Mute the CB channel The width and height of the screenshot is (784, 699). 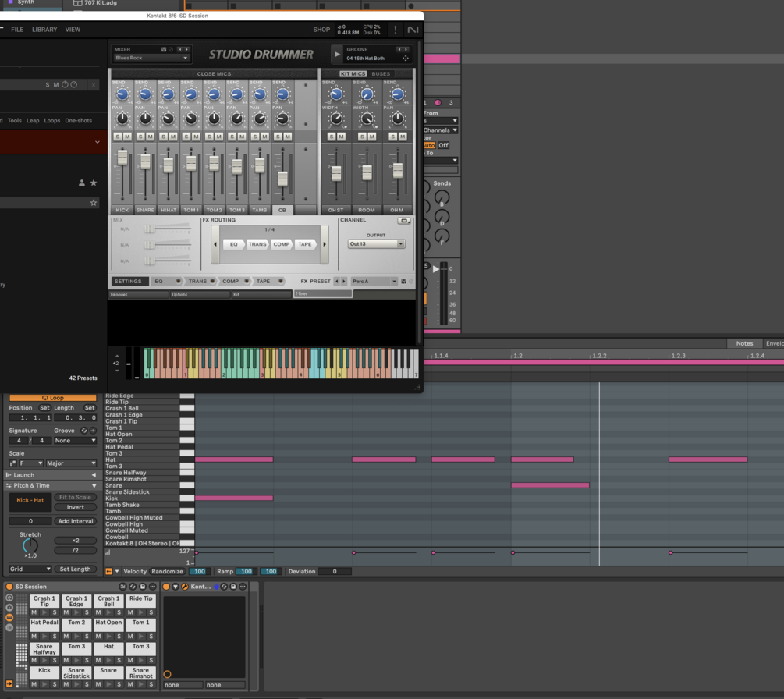(288, 137)
